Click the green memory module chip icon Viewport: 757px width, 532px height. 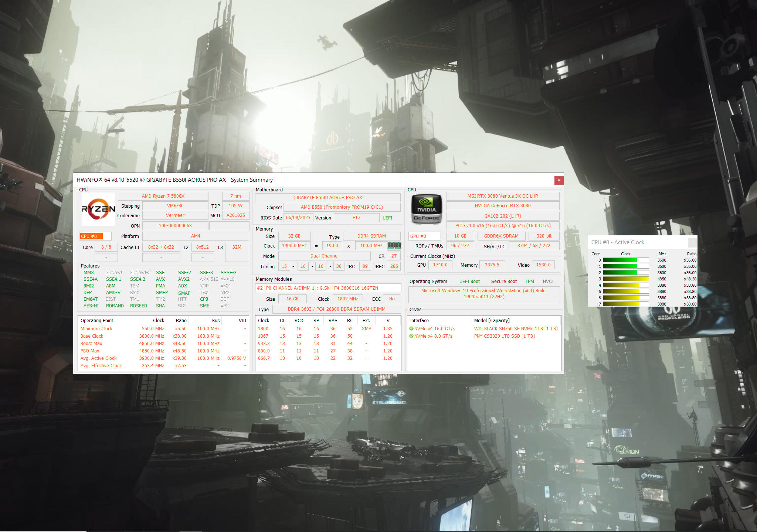coord(394,245)
